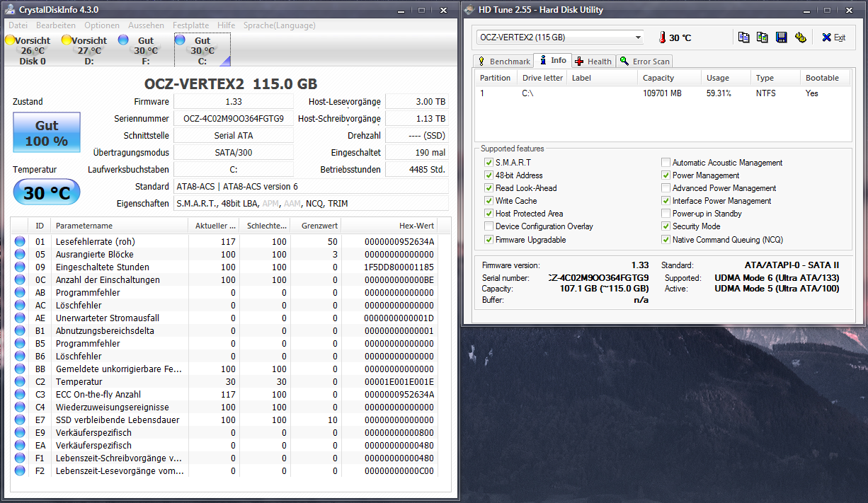The image size is (868, 503).
Task: Click the status icon for Unerwarteter Stromausfall row
Action: tap(20, 318)
